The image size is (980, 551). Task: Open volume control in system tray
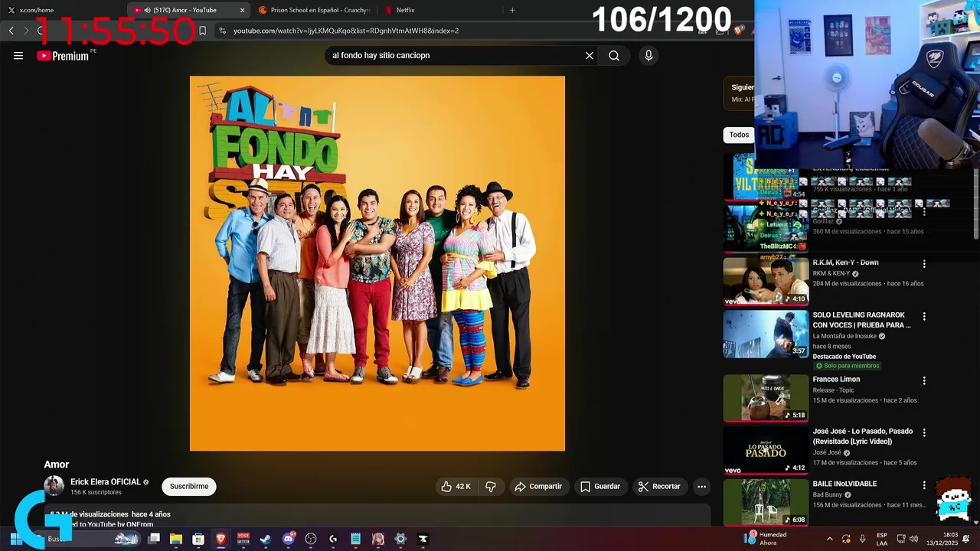coord(913,539)
